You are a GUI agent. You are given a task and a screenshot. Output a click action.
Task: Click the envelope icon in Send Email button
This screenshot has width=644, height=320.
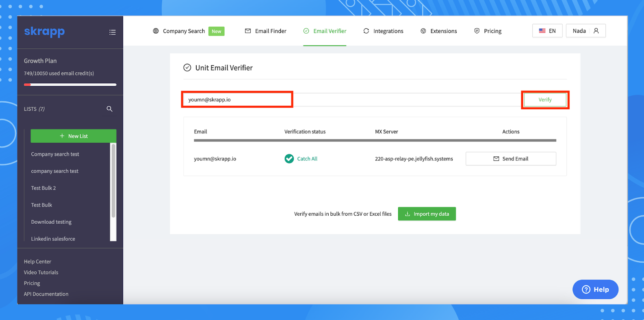click(496, 159)
